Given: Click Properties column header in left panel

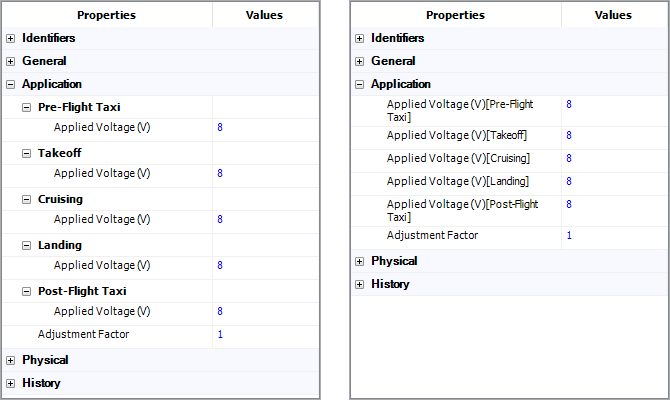Looking at the screenshot, I should point(107,15).
